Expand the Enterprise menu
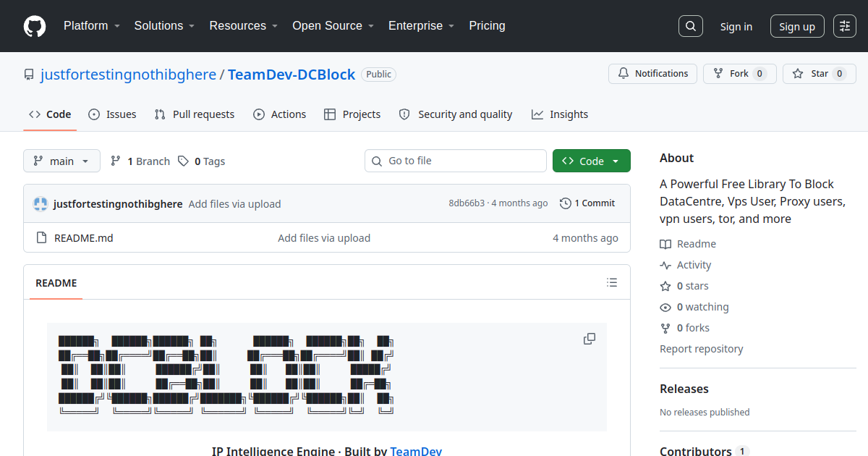Viewport: 868px width, 456px height. click(421, 26)
